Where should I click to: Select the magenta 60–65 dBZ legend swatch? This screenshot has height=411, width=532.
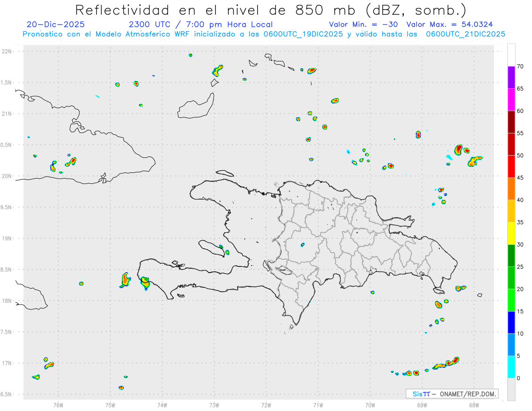(511, 99)
